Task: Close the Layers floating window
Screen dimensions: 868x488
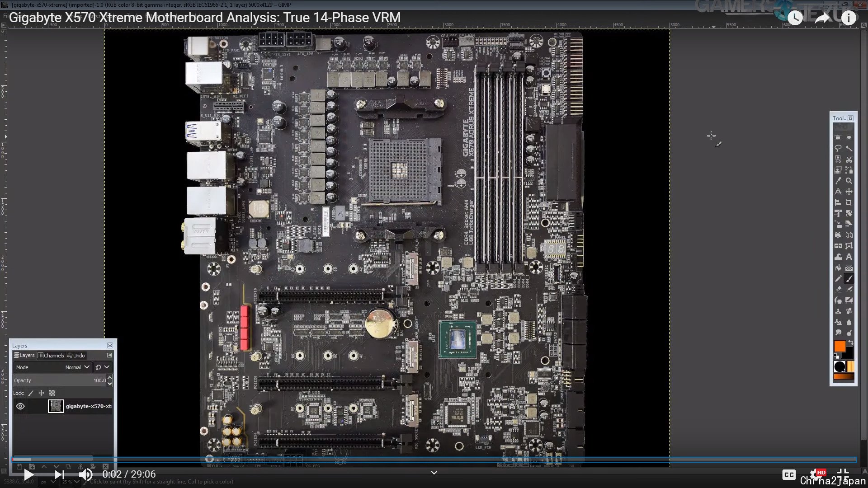Action: (110, 345)
